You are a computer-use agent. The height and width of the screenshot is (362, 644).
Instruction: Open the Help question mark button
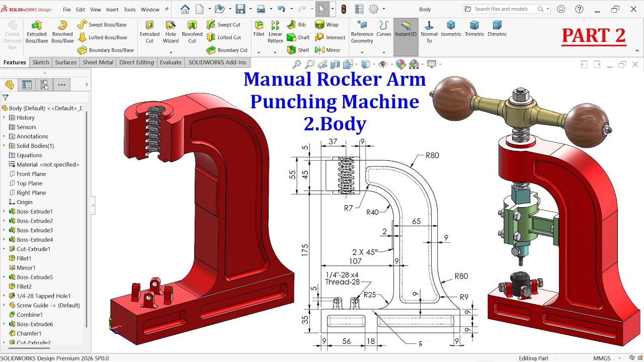click(x=579, y=9)
